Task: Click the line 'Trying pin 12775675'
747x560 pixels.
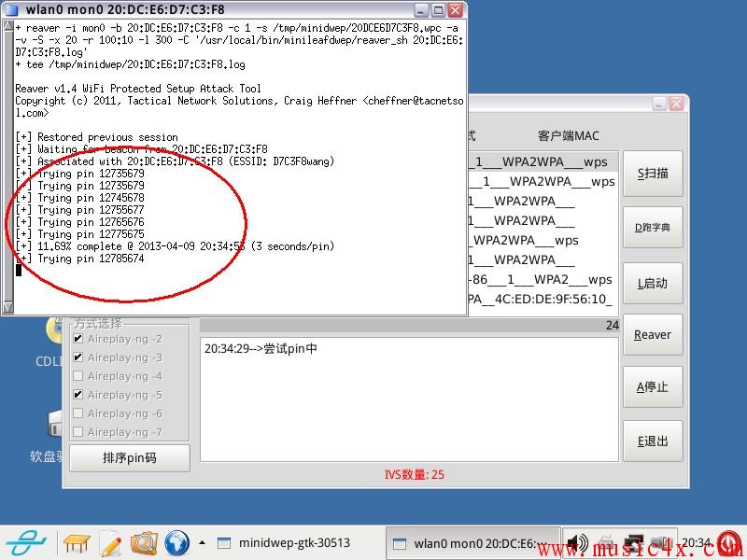Action: pyautogui.click(x=79, y=234)
